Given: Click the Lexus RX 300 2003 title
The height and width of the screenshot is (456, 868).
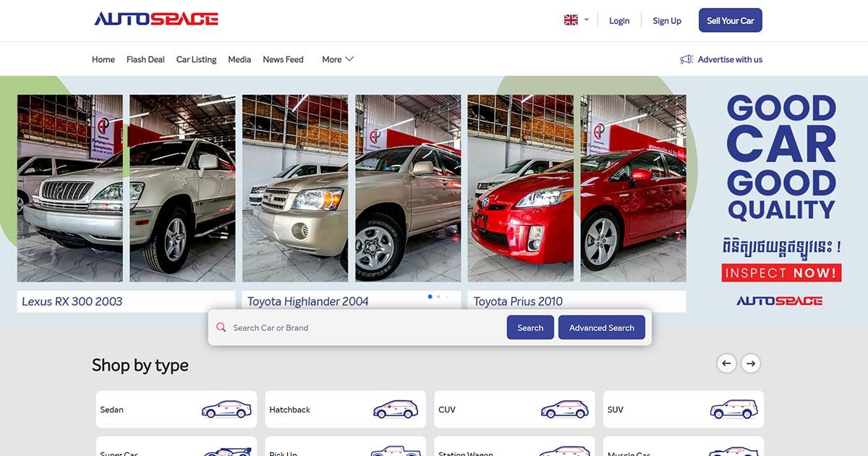Looking at the screenshot, I should pos(72,301).
